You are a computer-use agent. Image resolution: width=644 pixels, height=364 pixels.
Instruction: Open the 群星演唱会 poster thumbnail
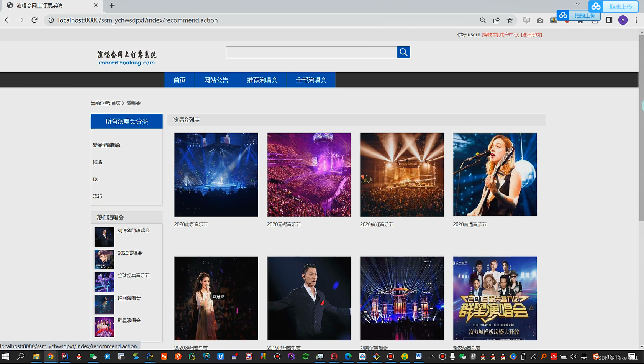click(x=495, y=298)
